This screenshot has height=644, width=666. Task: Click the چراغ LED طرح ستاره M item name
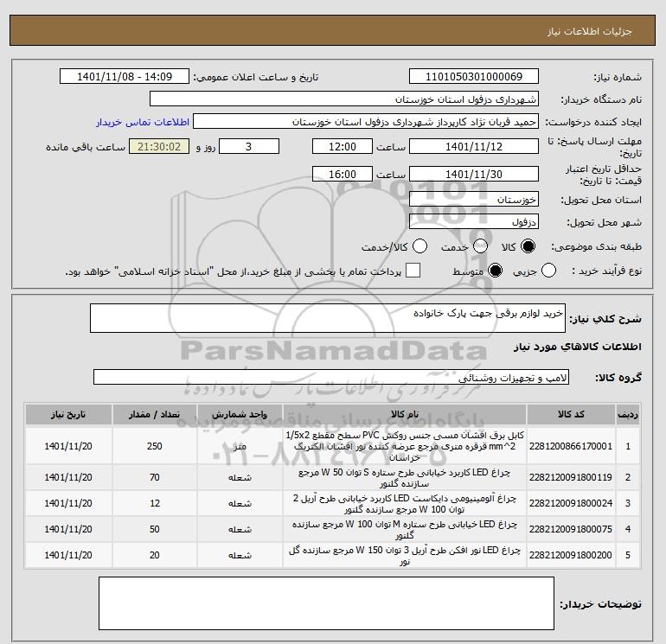(405, 529)
